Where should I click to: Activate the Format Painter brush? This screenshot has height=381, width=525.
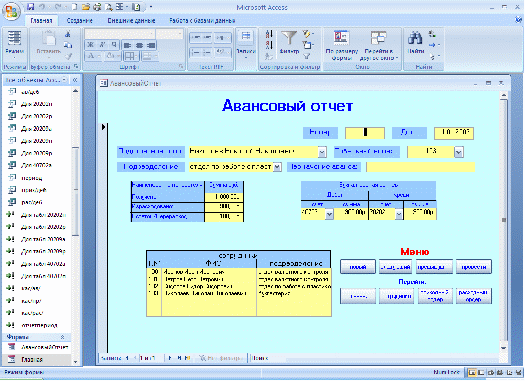pos(68,56)
